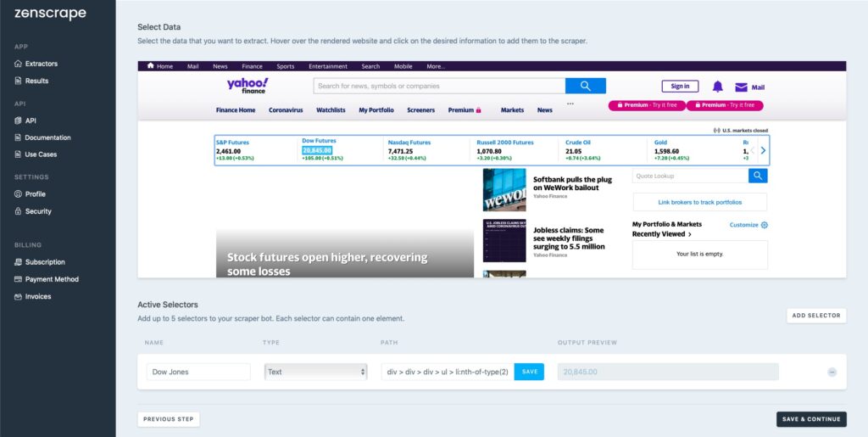Click Gold ticker
Screen dimensions: 868x437
click(661, 143)
